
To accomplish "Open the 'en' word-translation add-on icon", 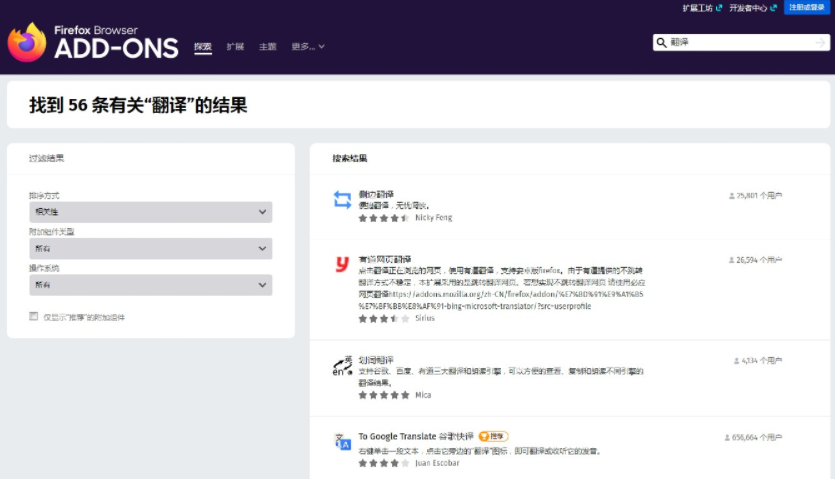I will (342, 366).
